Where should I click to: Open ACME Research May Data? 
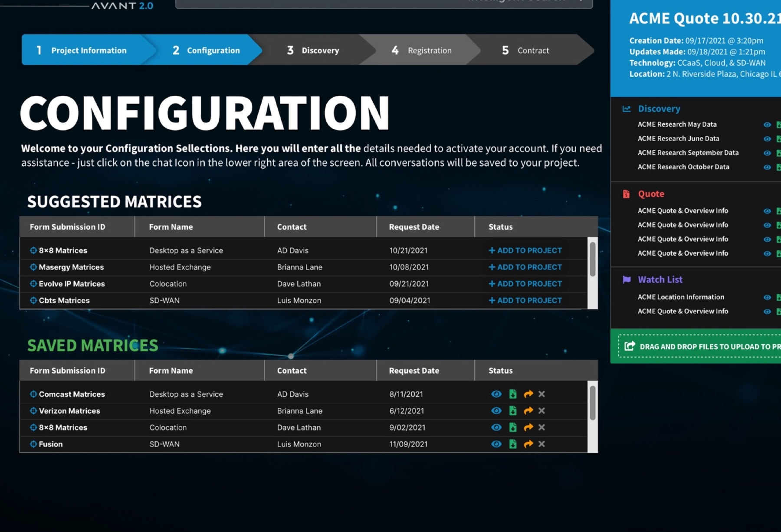pyautogui.click(x=677, y=125)
